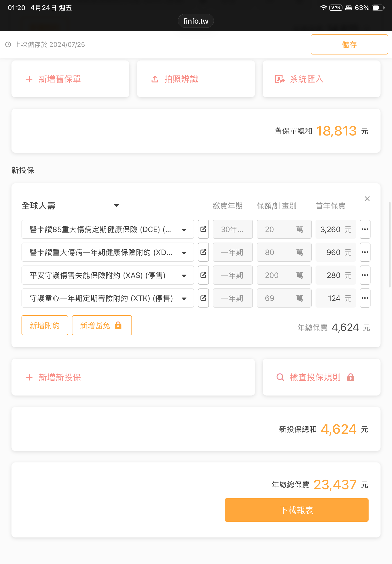
Task: Open external link for 平安守護 XAS rider
Action: pos(203,275)
